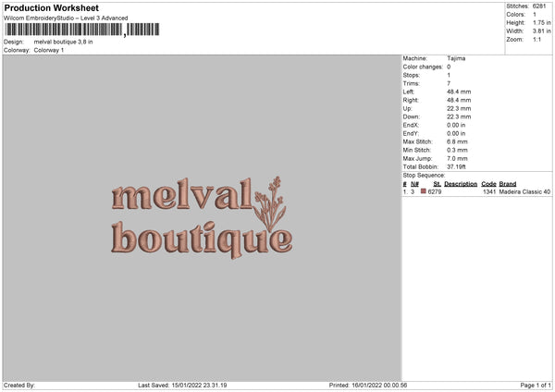Click the Total Bobbin value 37.19ft

[x=456, y=167]
